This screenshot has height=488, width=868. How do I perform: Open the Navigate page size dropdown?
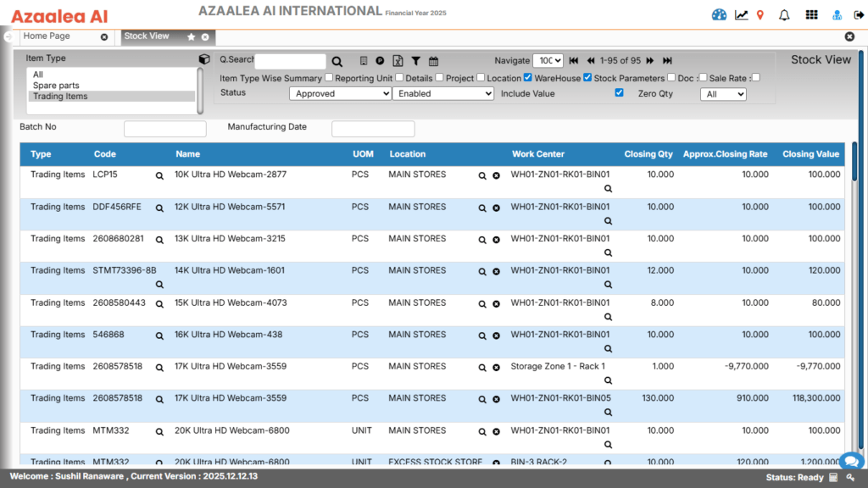(x=548, y=61)
